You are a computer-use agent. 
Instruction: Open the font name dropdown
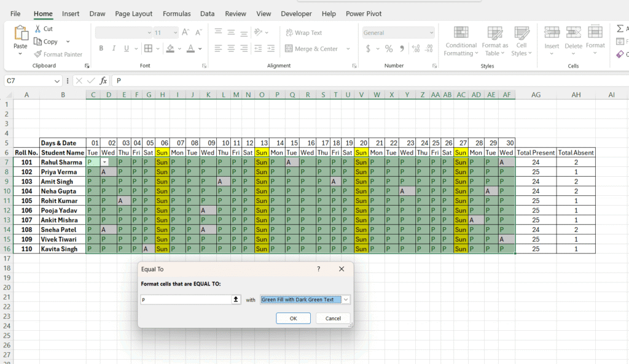pyautogui.click(x=149, y=33)
